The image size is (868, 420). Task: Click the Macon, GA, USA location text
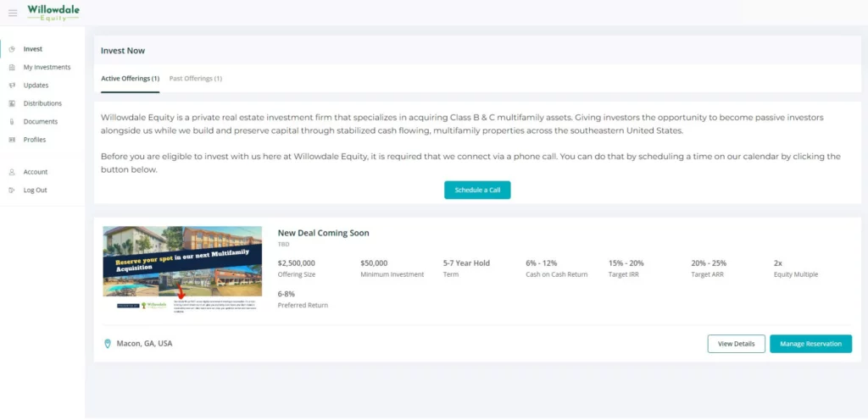(x=144, y=344)
